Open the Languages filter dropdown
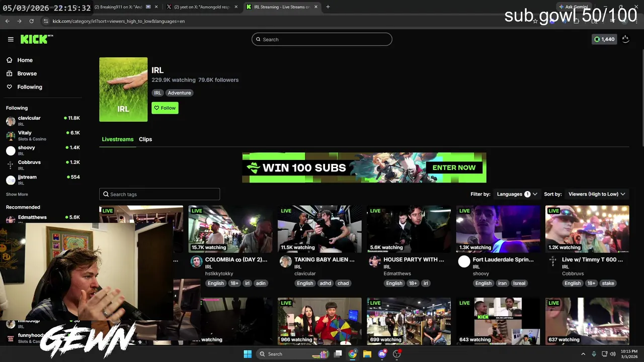644x362 pixels. [517, 194]
